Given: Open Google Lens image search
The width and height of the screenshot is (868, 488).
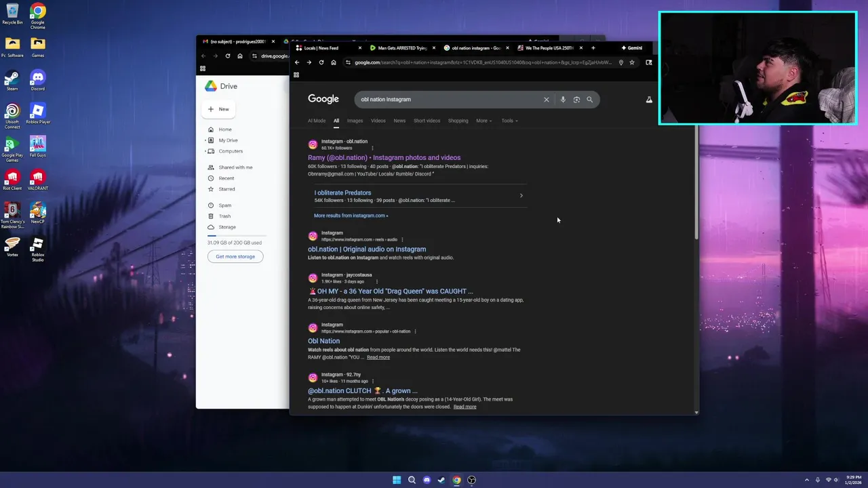Looking at the screenshot, I should [x=576, y=100].
